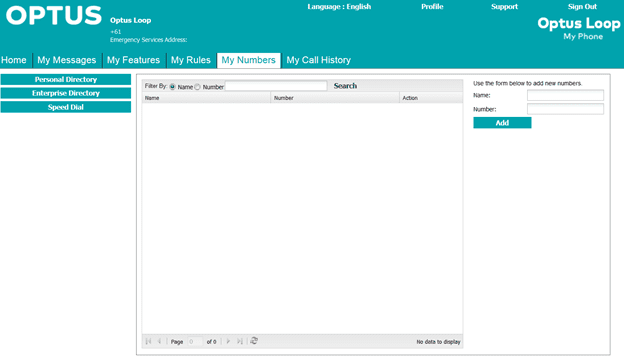624x361 pixels.
Task: Sort by the Name column header
Action: coord(206,98)
